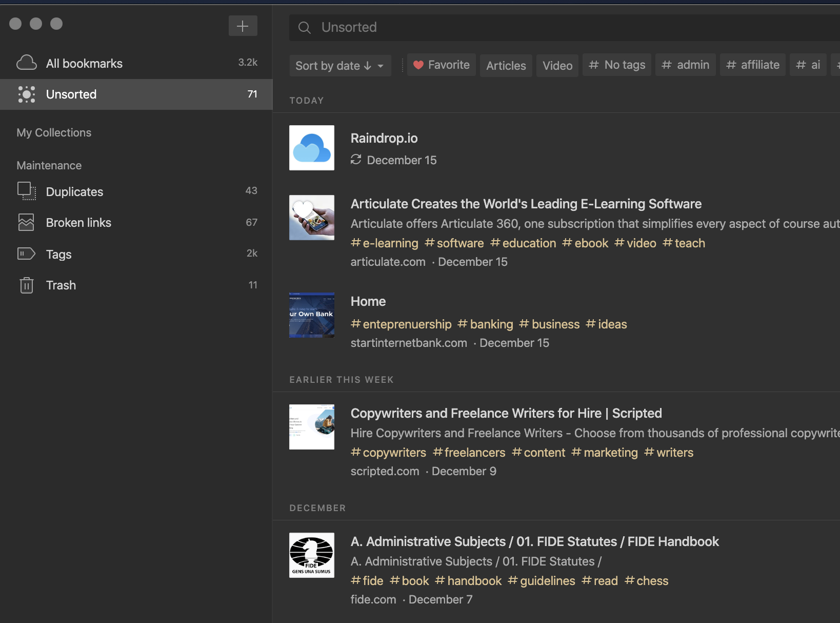This screenshot has height=623, width=840.
Task: Open Trash in sidebar
Action: [136, 285]
